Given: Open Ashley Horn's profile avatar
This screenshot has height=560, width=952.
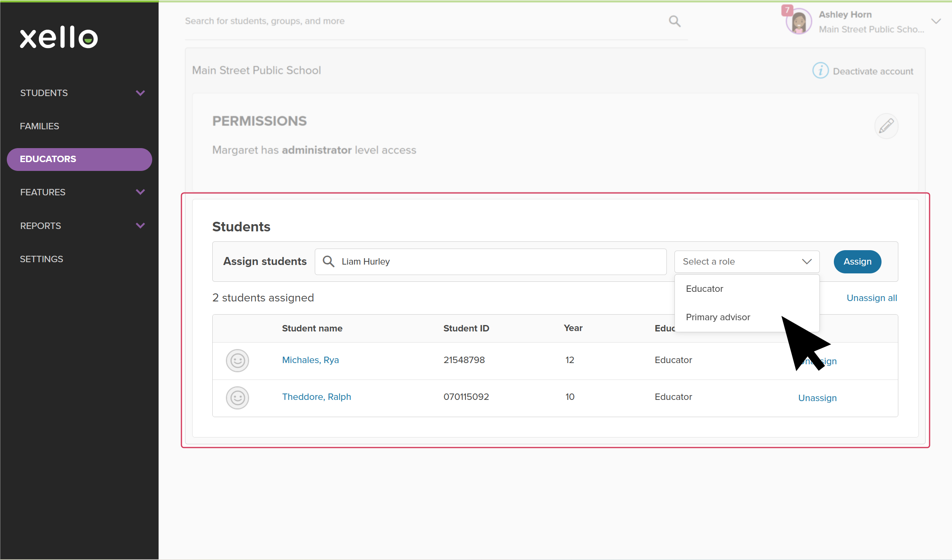Looking at the screenshot, I should coord(799,22).
